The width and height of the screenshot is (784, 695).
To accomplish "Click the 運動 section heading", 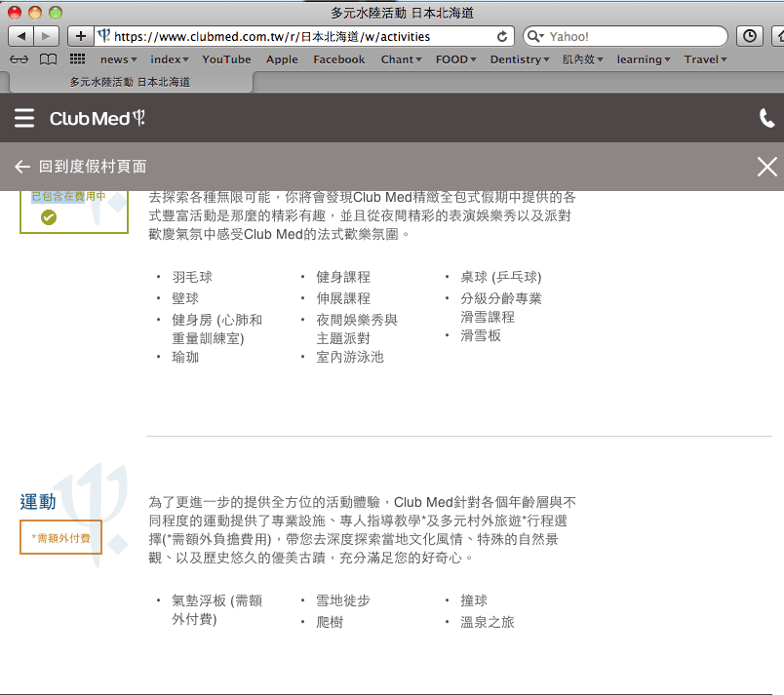I will click(x=38, y=502).
